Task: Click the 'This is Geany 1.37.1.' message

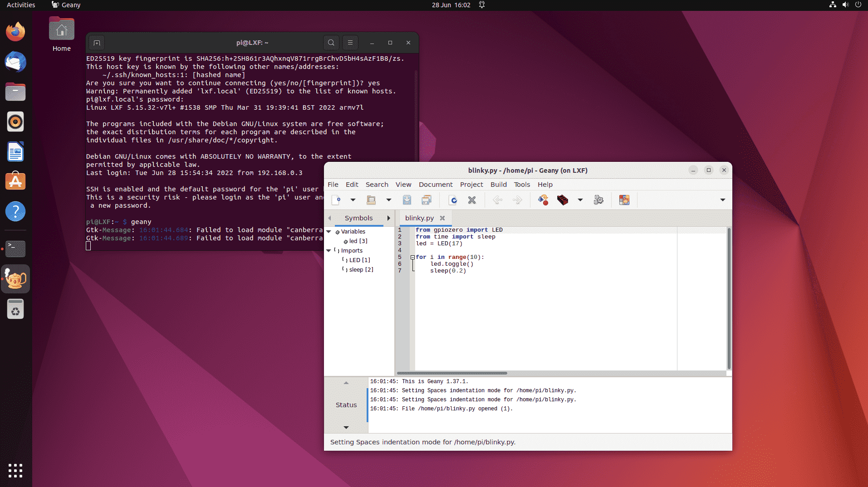Action: [419, 381]
